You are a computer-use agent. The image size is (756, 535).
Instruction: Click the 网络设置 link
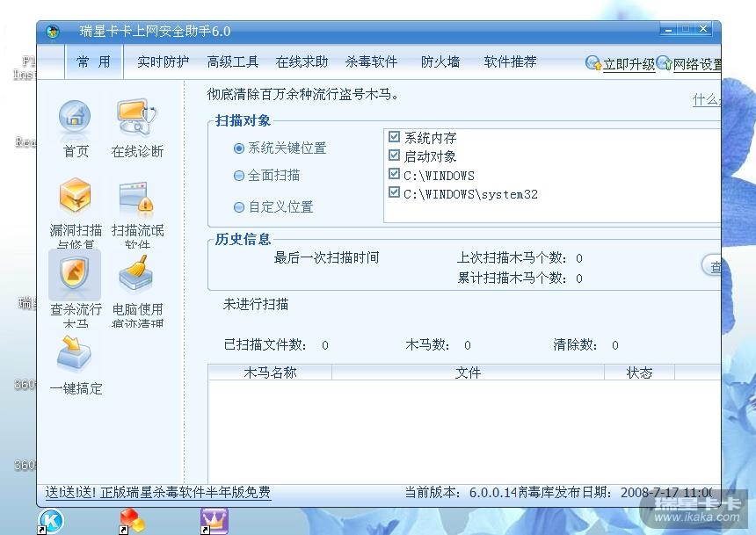point(697,65)
